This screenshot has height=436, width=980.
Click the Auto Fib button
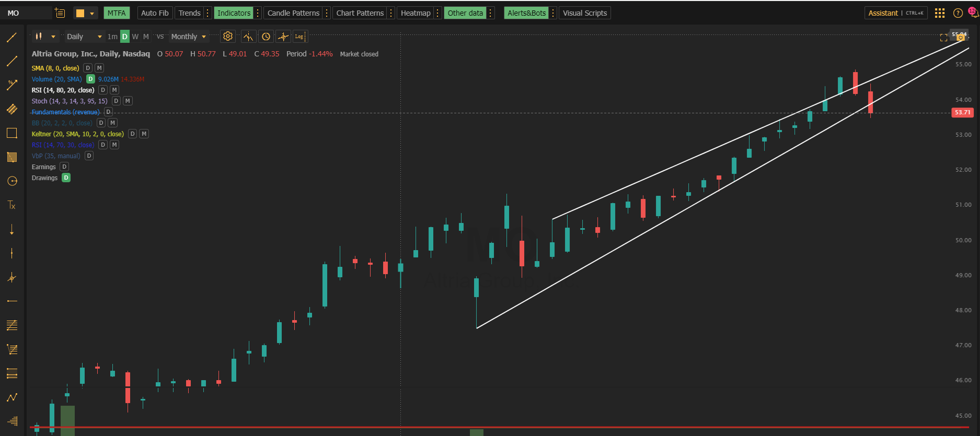pos(155,13)
